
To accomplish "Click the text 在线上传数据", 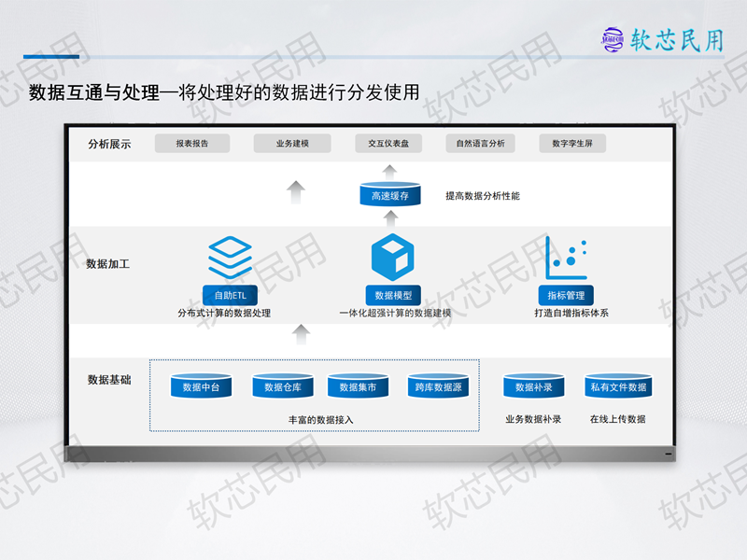I will pos(617,419).
